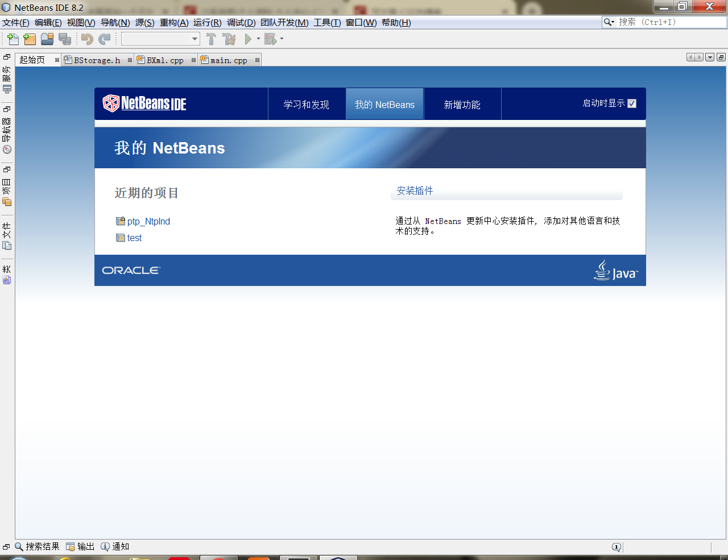Open the 帮助(H) menu

396,23
